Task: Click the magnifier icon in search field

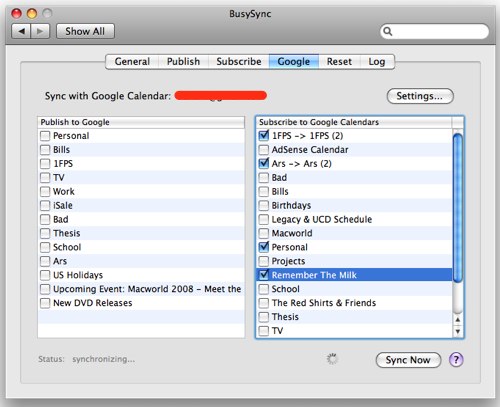Action: 388,31
